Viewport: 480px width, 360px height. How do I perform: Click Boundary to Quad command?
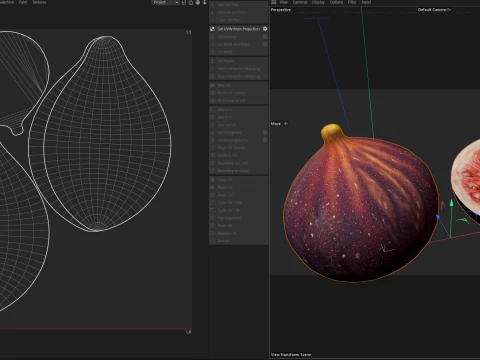239,171
